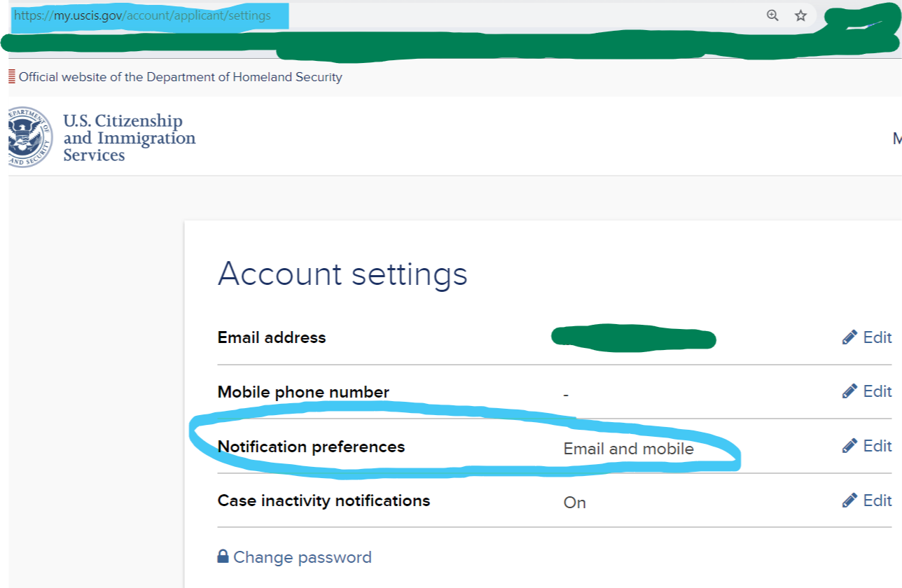902x588 pixels.
Task: Click the Homeland Security seal logo
Action: 29,137
